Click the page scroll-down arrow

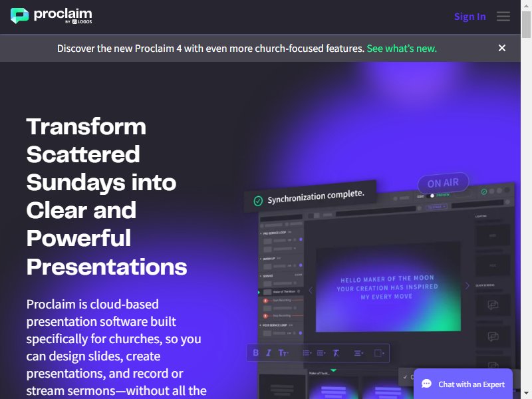click(526, 394)
